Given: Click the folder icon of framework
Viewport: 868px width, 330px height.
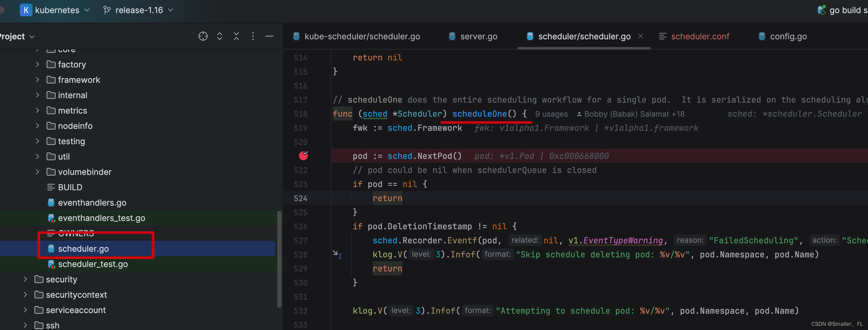Looking at the screenshot, I should [x=51, y=80].
